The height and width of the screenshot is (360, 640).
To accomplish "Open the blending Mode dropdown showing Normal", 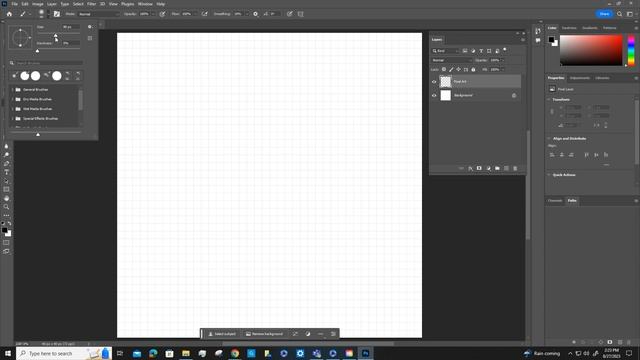I will click(x=98, y=14).
